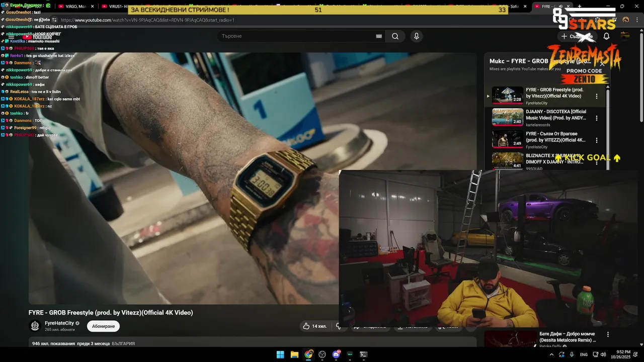Open File Explorer from taskbar

coord(294,354)
